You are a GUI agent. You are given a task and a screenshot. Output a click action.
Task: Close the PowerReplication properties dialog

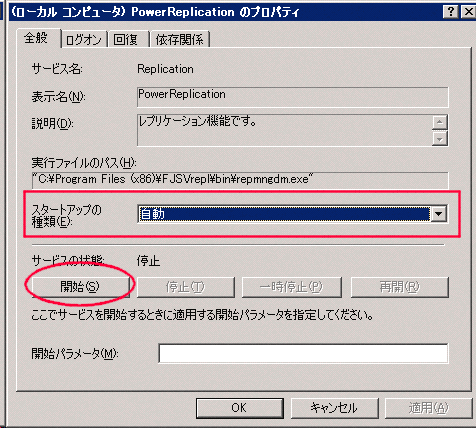click(x=468, y=12)
